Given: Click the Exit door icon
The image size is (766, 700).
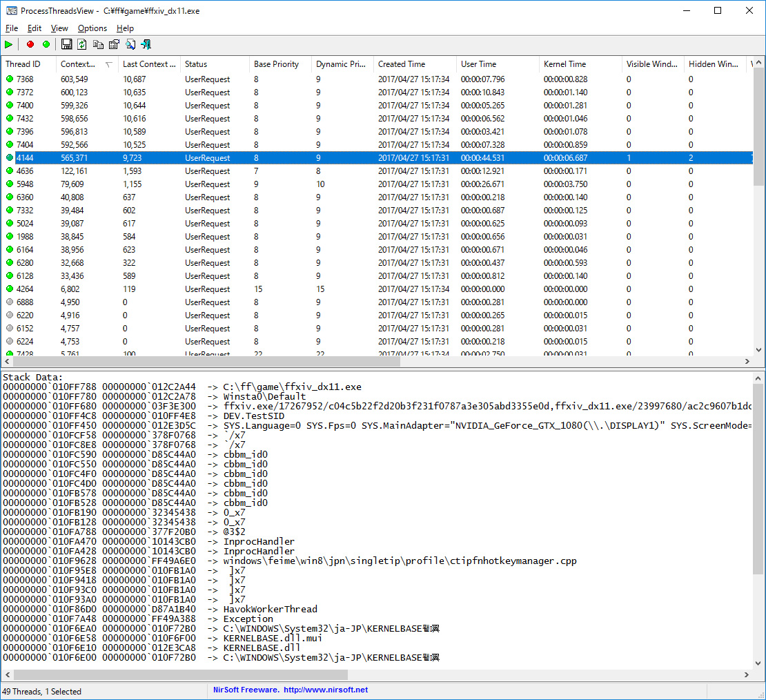Looking at the screenshot, I should pyautogui.click(x=146, y=44).
